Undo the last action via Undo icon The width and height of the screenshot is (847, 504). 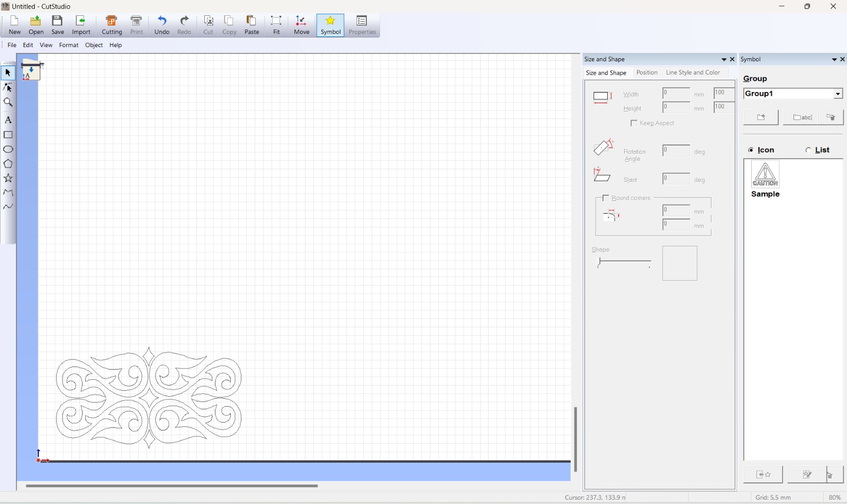[162, 25]
